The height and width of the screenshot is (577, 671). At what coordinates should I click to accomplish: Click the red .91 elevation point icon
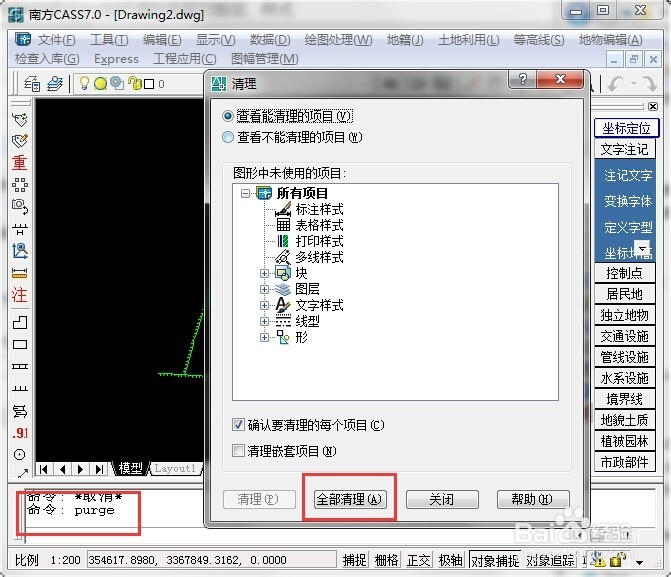20,433
